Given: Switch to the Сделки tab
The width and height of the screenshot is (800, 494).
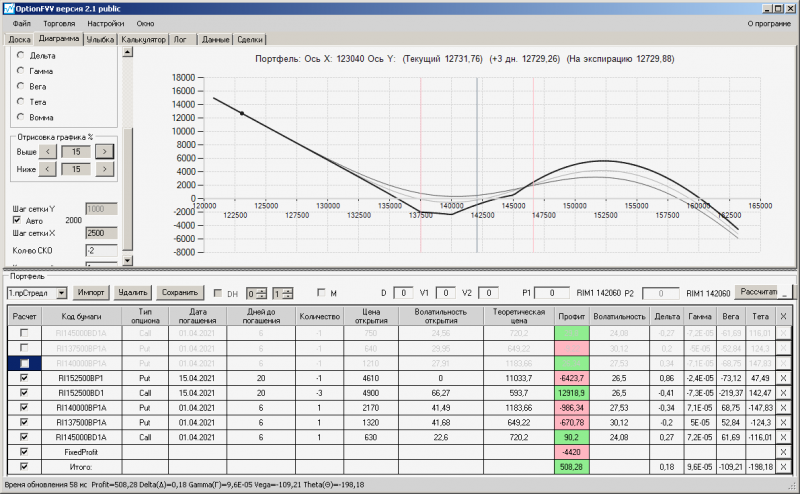Looking at the screenshot, I should pos(250,39).
